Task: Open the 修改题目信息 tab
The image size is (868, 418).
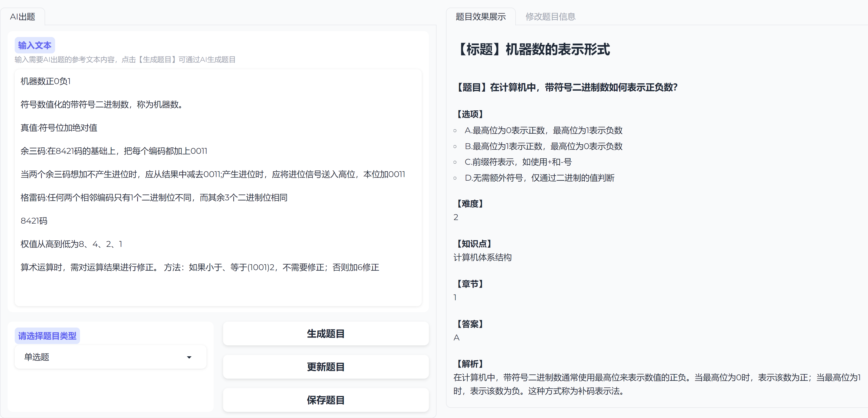Action: coord(550,17)
